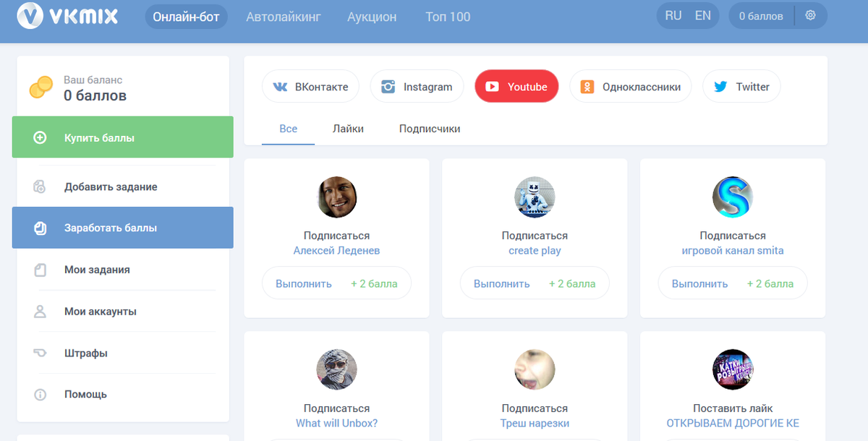
Task: Open Добавить задание
Action: [123, 187]
